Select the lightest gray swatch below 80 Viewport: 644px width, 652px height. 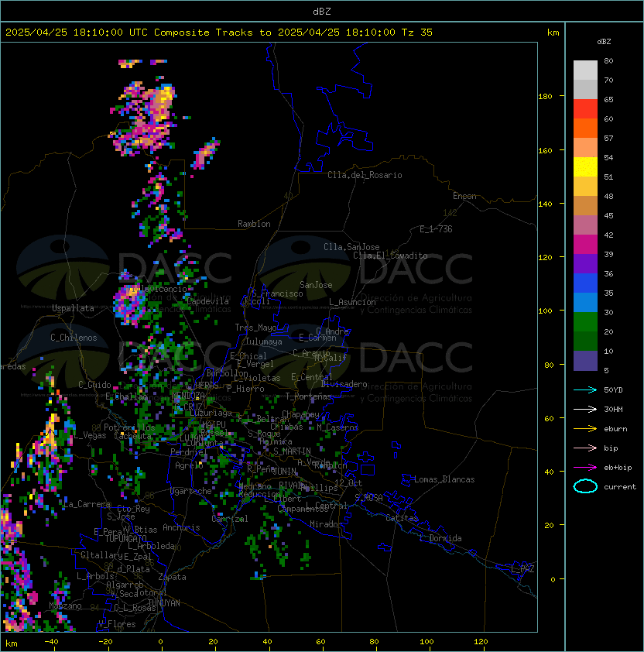[x=585, y=70]
